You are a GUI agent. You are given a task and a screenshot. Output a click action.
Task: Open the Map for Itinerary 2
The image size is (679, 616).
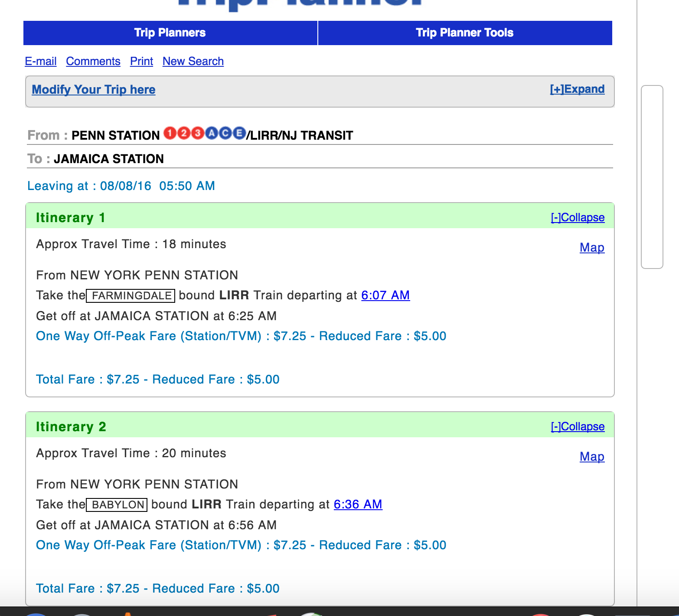pyautogui.click(x=592, y=456)
